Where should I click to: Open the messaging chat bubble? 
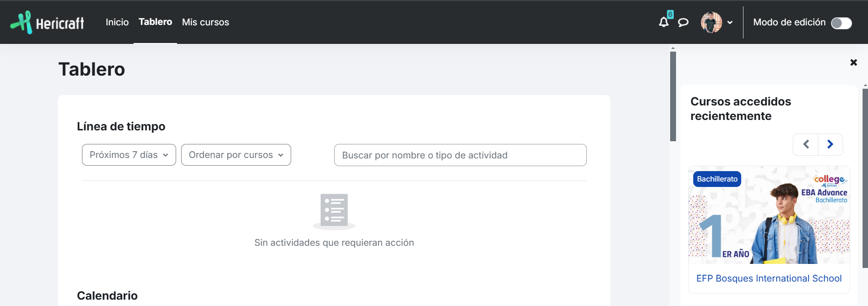pyautogui.click(x=683, y=22)
